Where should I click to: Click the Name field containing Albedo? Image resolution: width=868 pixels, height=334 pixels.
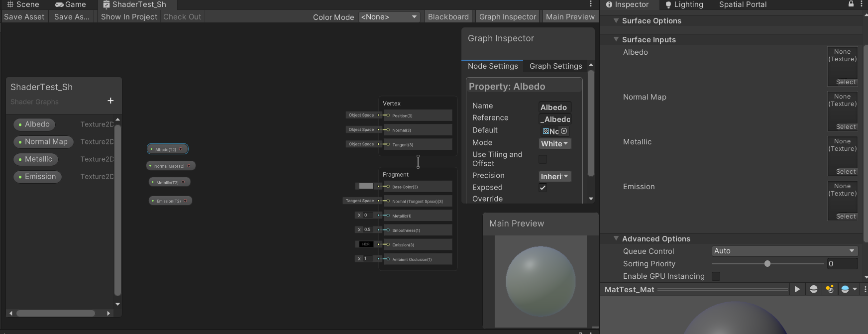click(x=555, y=107)
